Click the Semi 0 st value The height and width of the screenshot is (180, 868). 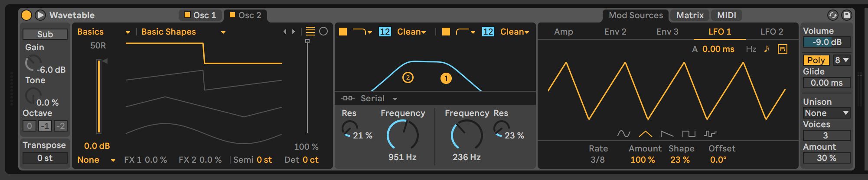click(264, 160)
